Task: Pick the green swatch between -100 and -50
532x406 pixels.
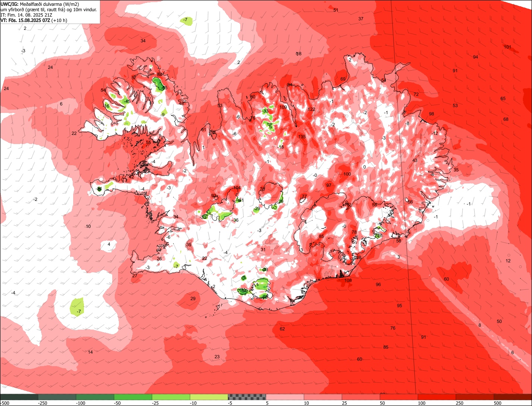Action: (95, 397)
